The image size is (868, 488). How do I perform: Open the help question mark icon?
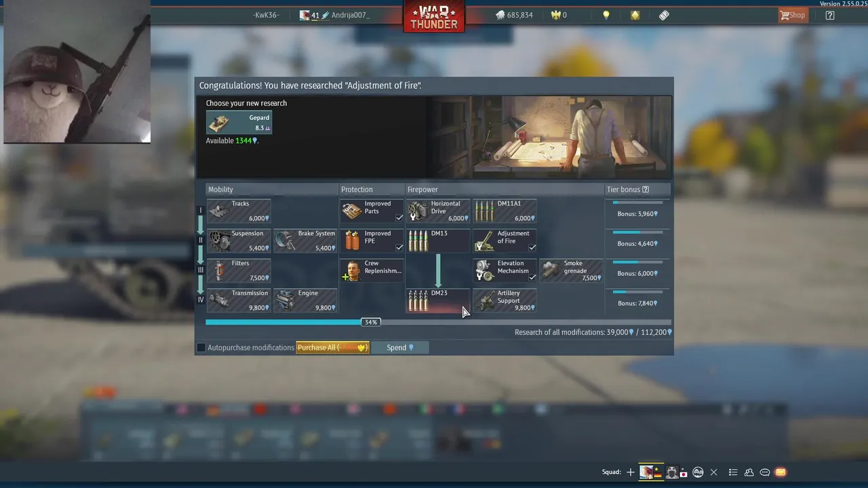coord(829,15)
